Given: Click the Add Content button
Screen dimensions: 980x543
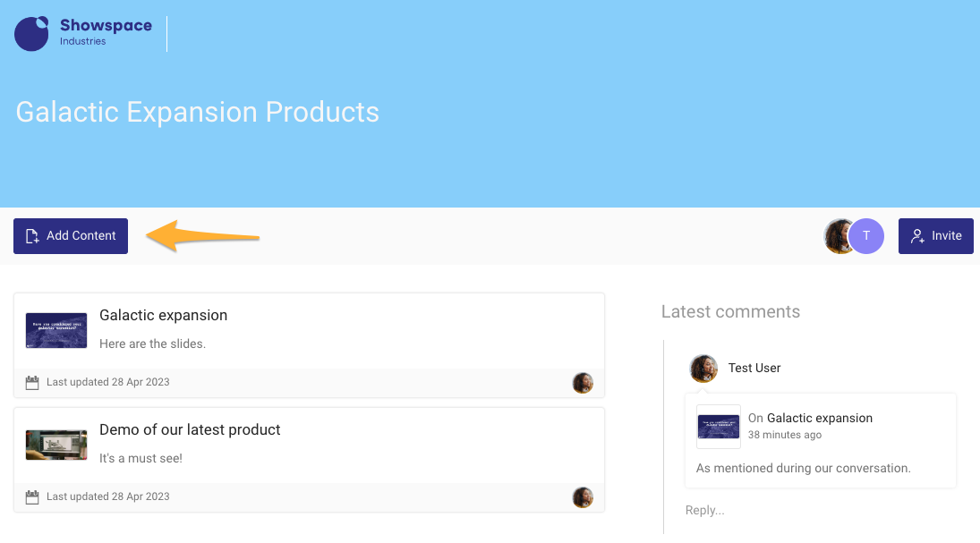Looking at the screenshot, I should [71, 236].
